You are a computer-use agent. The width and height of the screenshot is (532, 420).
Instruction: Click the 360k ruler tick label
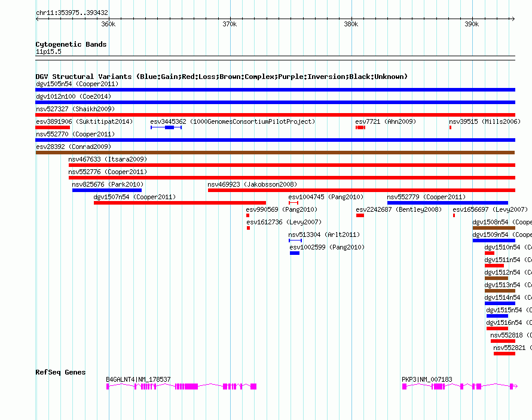(x=108, y=24)
